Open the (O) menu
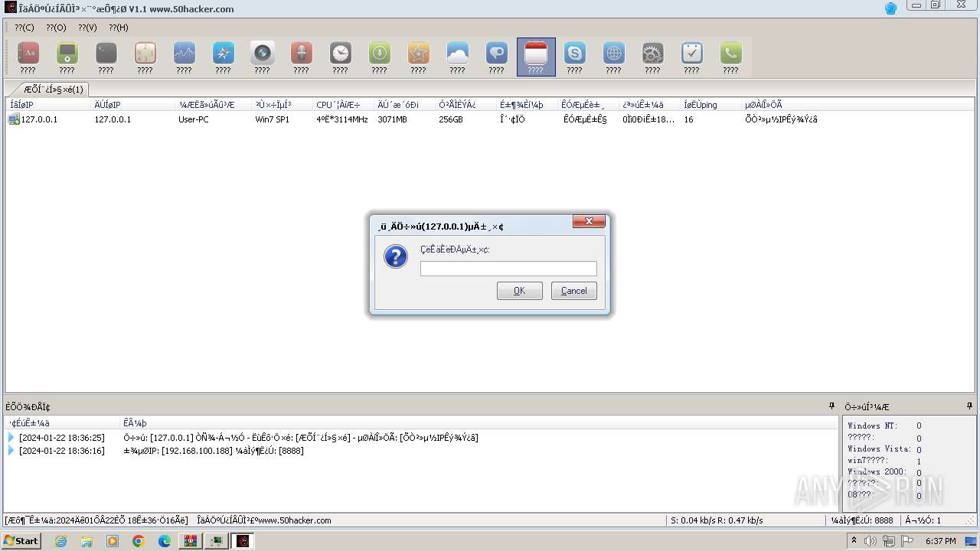The image size is (980, 551). pyautogui.click(x=56, y=28)
